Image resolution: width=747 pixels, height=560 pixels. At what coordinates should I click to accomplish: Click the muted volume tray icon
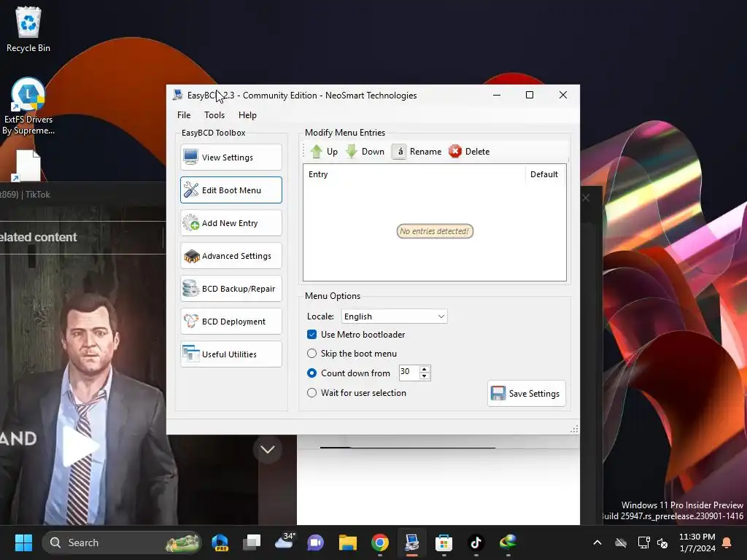[x=662, y=542]
